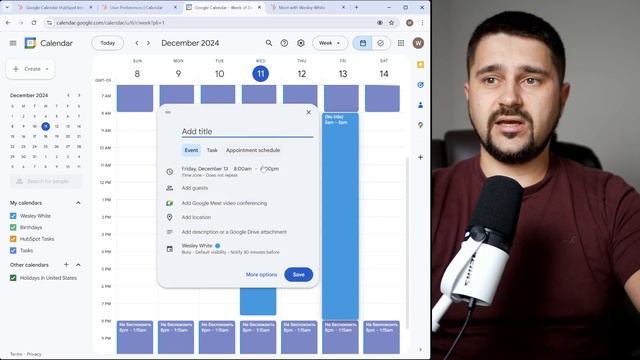Image resolution: width=640 pixels, height=360 pixels.
Task: Open a new browser tab
Action: pos(356,7)
